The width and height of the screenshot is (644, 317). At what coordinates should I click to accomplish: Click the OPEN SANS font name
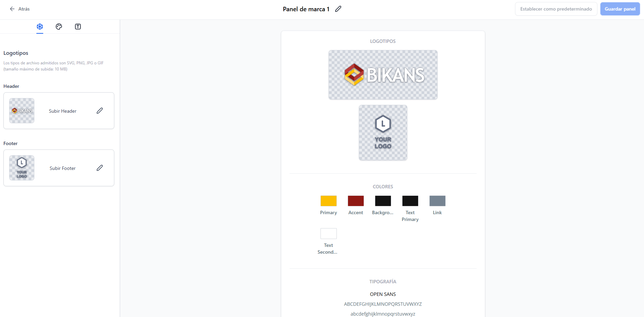pos(383,294)
